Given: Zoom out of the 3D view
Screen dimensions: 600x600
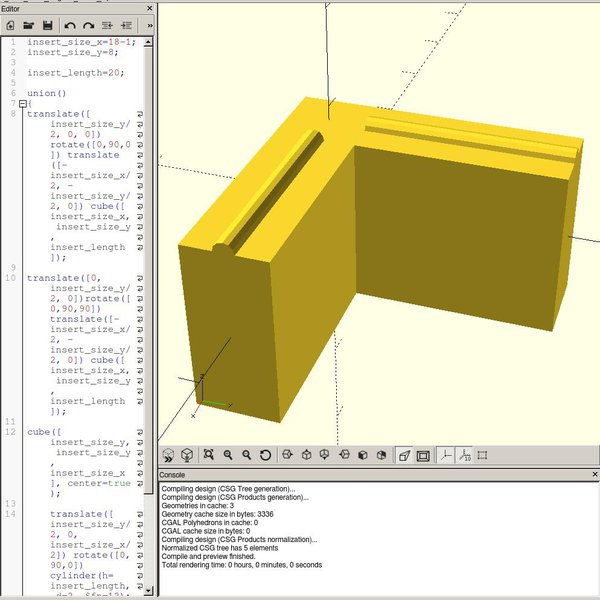Looking at the screenshot, I should coord(247,455).
